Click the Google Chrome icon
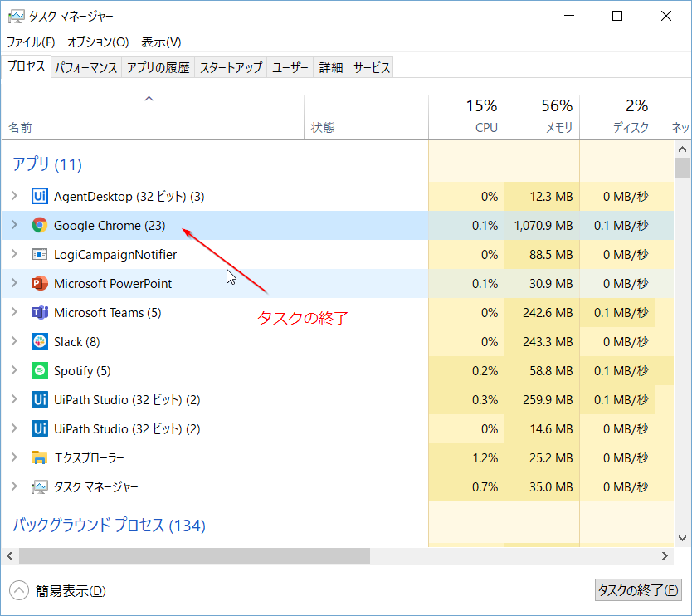This screenshot has width=692, height=616. 40,225
